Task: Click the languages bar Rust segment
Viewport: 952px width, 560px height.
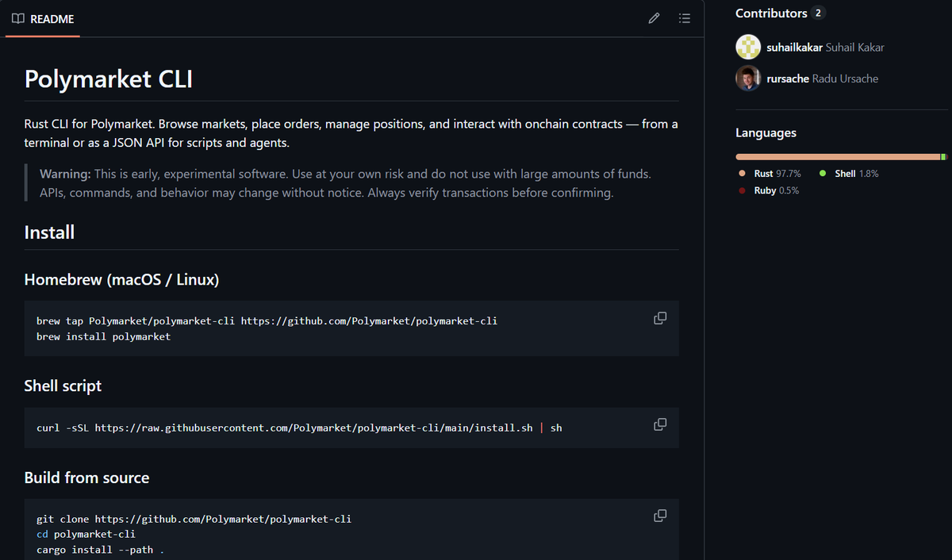Action: (838, 157)
